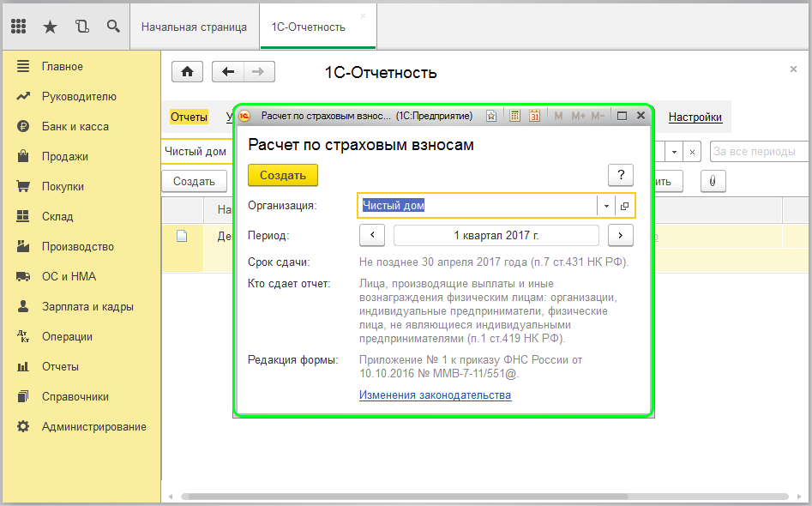Open Операции section
This screenshot has height=506, width=812.
(x=67, y=337)
